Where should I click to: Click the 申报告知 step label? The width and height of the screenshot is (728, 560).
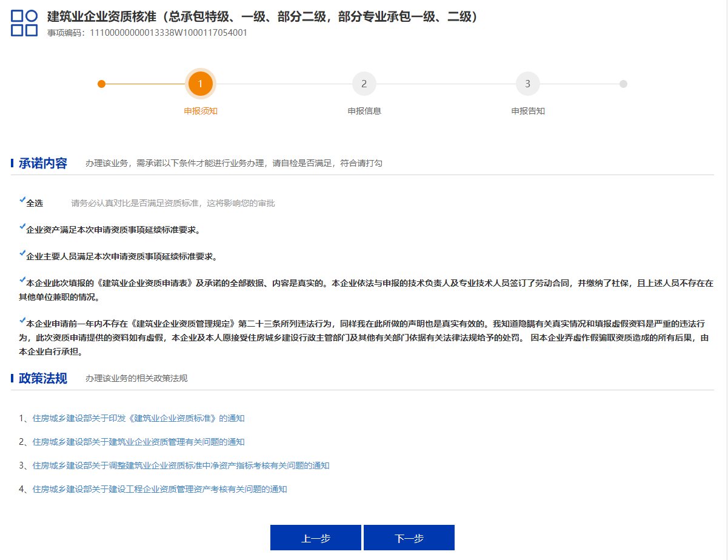(x=528, y=112)
